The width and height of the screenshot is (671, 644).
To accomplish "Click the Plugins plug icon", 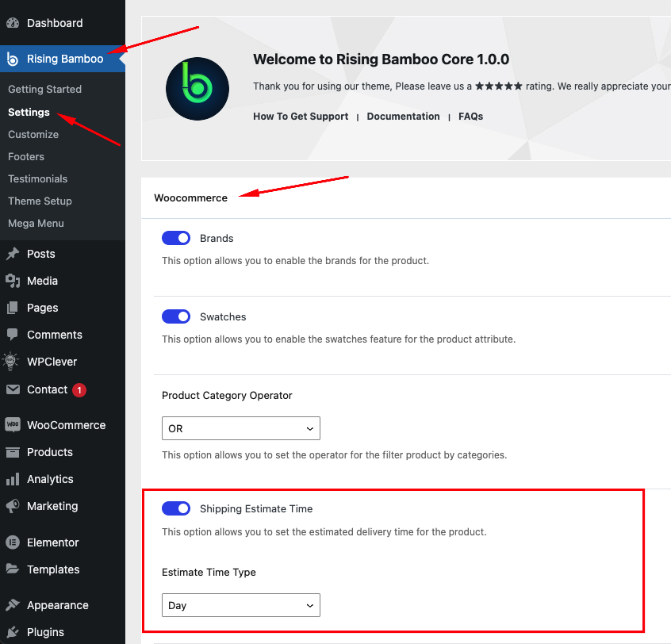I will pos(13,632).
